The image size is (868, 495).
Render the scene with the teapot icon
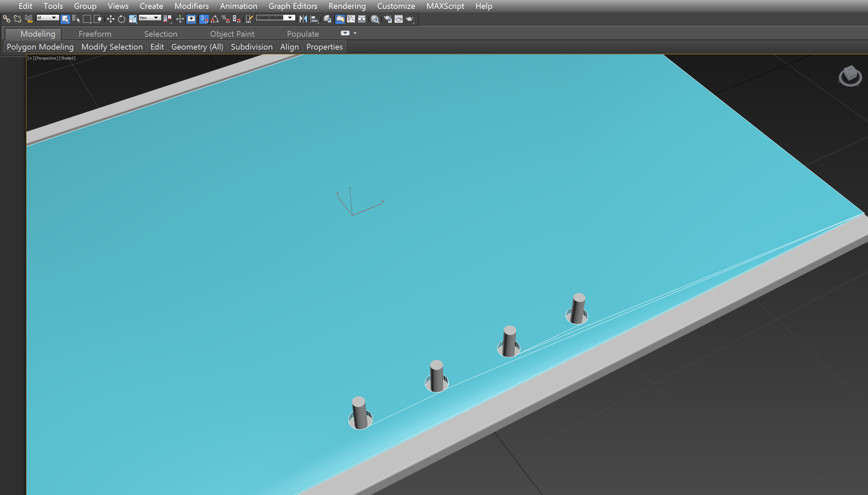(x=410, y=19)
